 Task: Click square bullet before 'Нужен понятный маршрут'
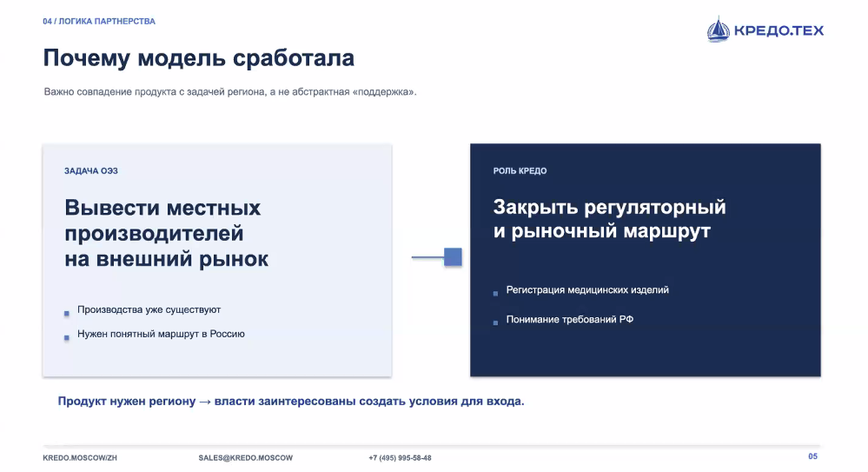click(x=66, y=337)
